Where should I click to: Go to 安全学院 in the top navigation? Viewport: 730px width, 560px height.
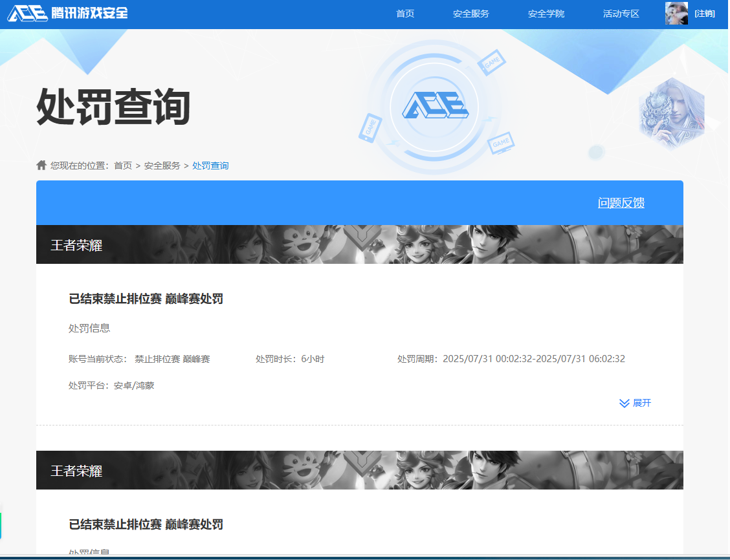tap(546, 14)
